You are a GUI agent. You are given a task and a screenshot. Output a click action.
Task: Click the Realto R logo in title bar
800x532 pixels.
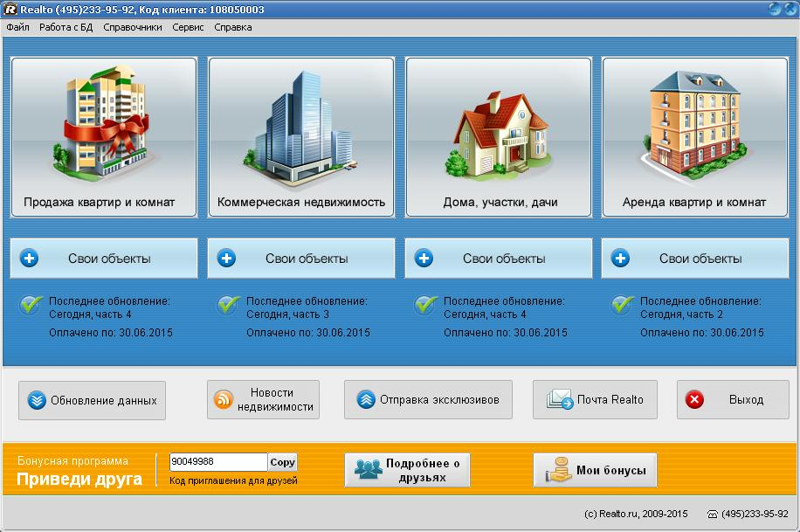coord(10,10)
